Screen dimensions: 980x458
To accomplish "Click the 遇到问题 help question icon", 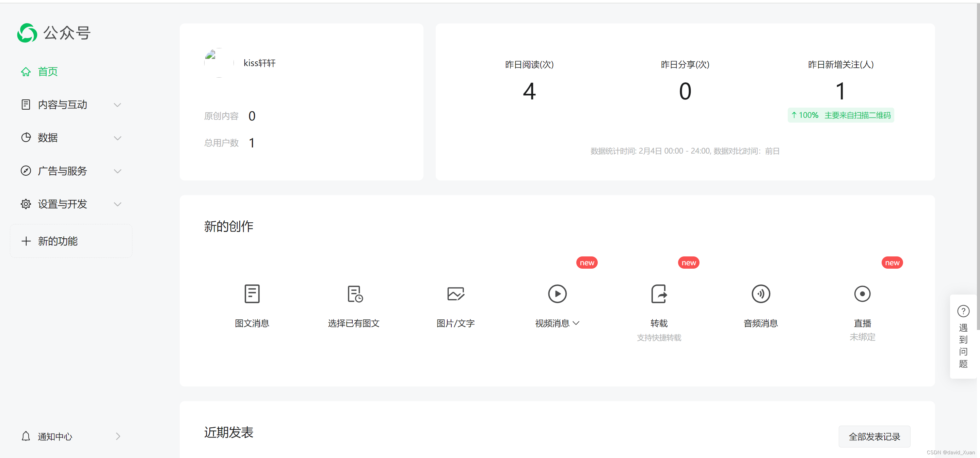I will (963, 311).
